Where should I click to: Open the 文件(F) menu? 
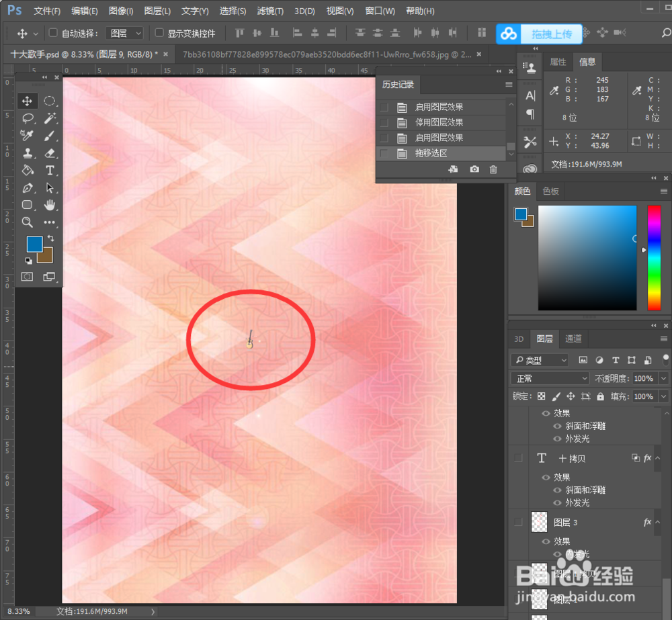(x=47, y=11)
